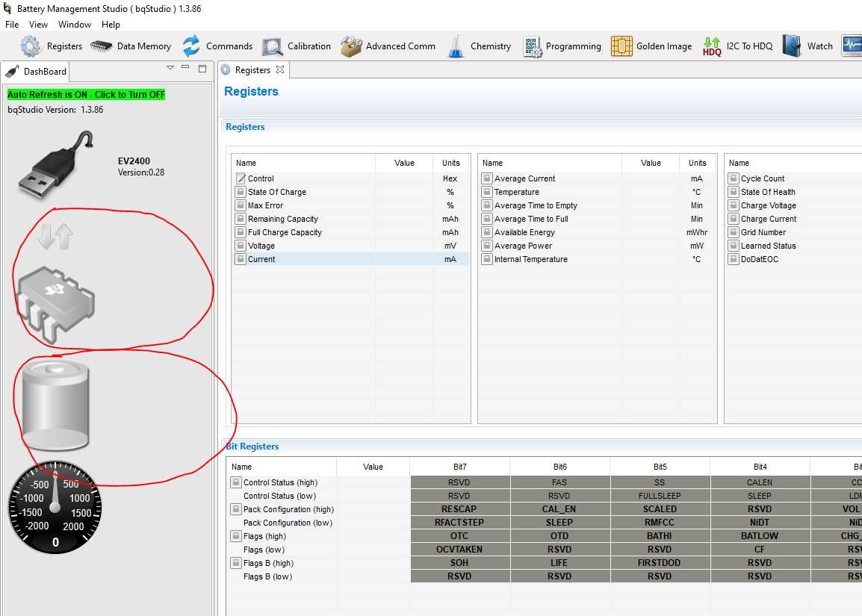The height and width of the screenshot is (616, 862).
Task: Open Data Memory chip icon
Action: coord(101,46)
